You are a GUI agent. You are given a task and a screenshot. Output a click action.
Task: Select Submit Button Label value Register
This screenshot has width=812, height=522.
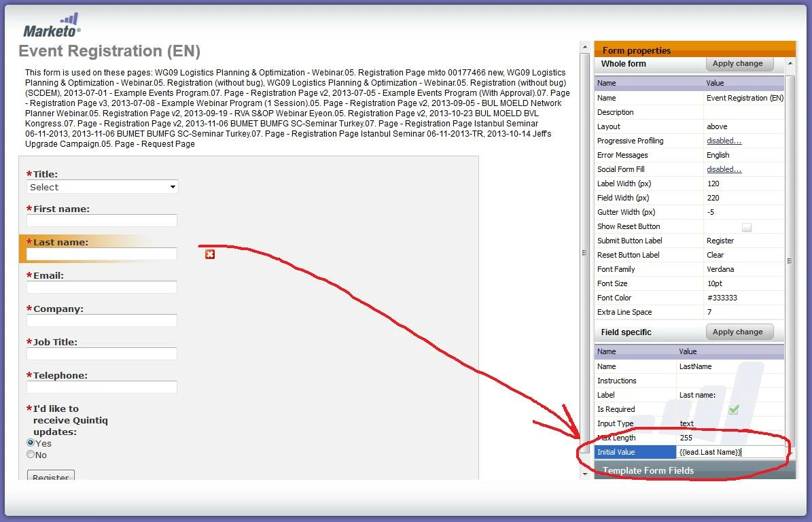(x=720, y=241)
